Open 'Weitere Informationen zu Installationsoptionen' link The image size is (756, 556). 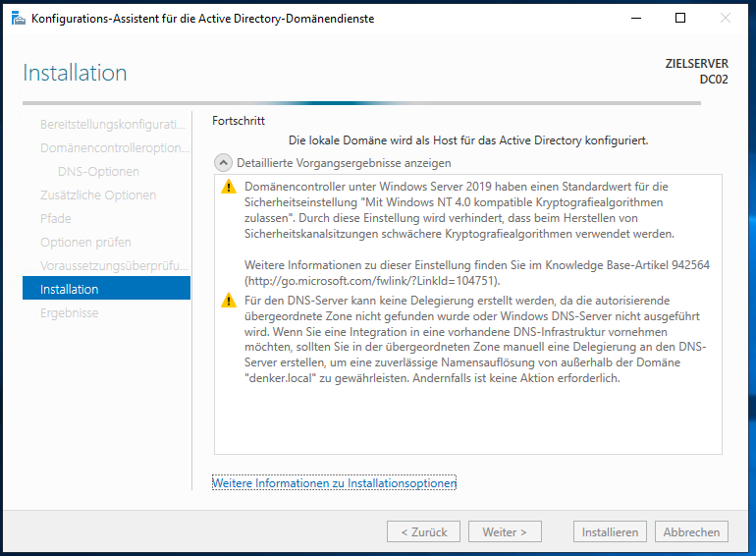[334, 483]
